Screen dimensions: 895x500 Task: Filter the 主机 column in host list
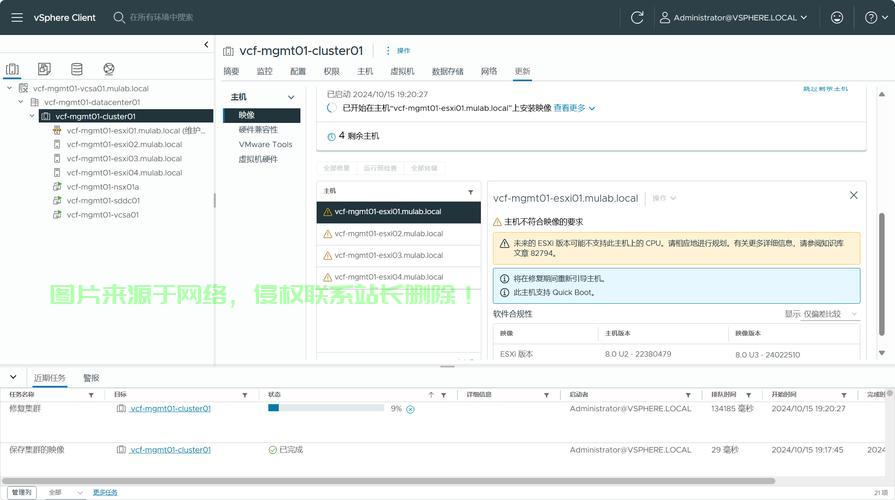click(x=470, y=192)
